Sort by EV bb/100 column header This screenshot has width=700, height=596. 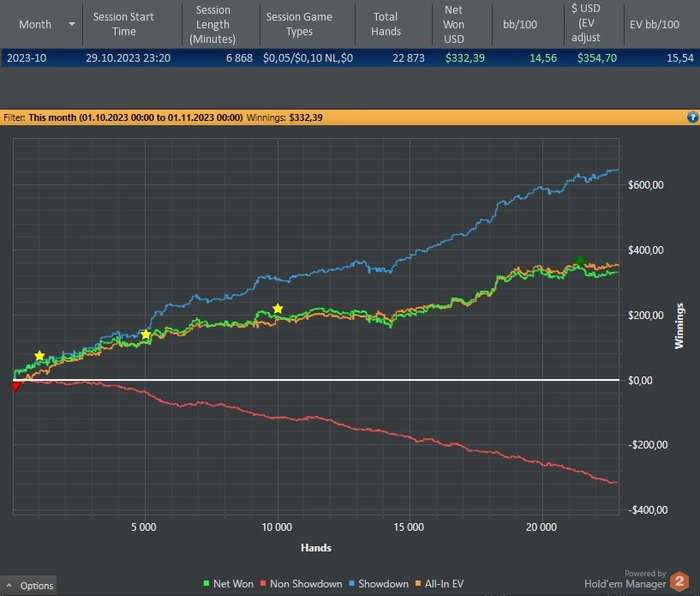654,24
